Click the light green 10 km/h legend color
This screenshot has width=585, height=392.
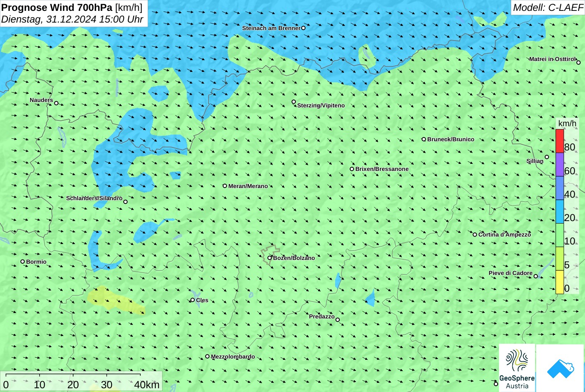point(560,235)
